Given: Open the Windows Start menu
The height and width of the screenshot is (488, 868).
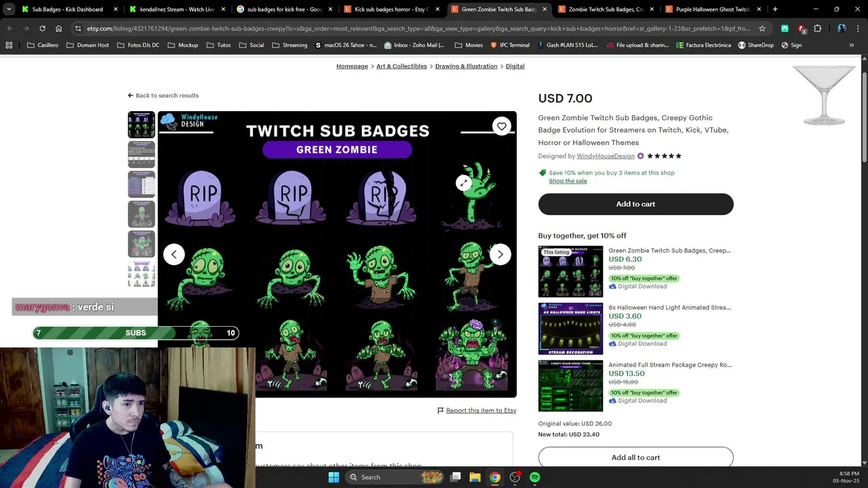Looking at the screenshot, I should click(334, 477).
